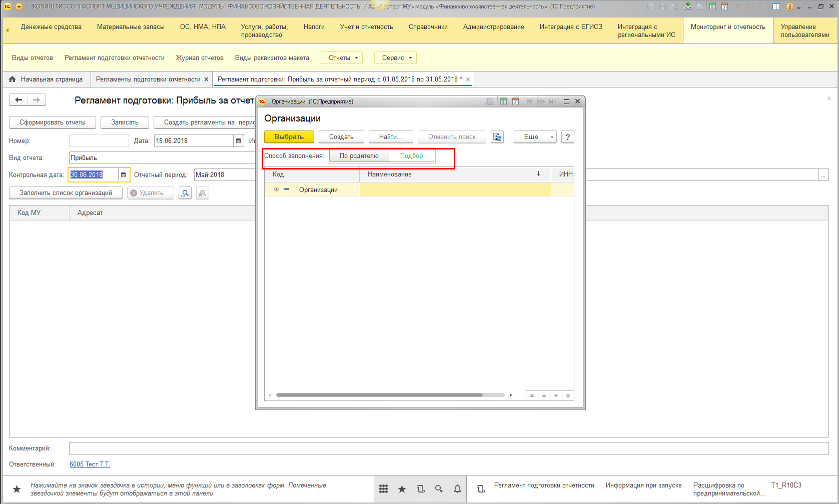This screenshot has height=504, width=839.
Task: Click the horizontal scrollbar in the organizations list
Action: point(379,395)
